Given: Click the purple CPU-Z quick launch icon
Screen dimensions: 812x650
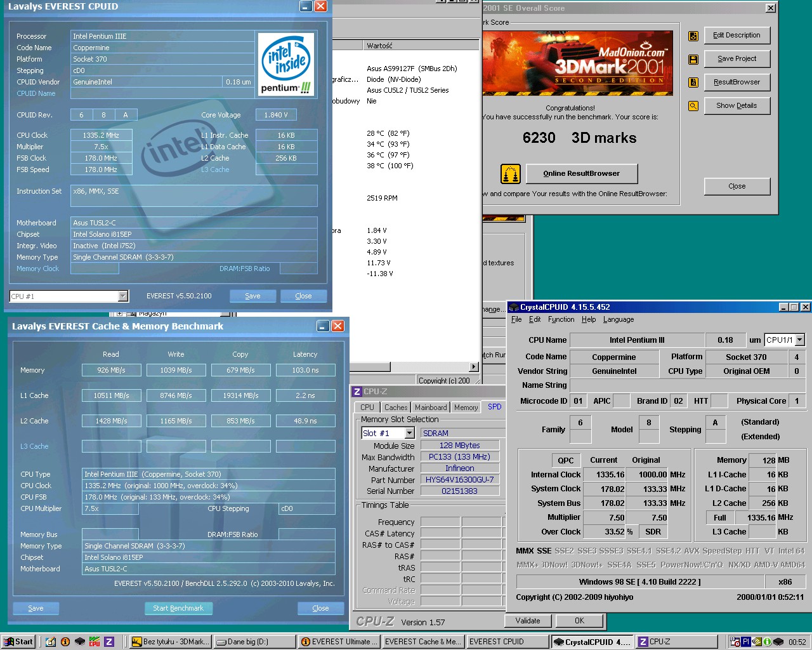Looking at the screenshot, I should point(109,642).
